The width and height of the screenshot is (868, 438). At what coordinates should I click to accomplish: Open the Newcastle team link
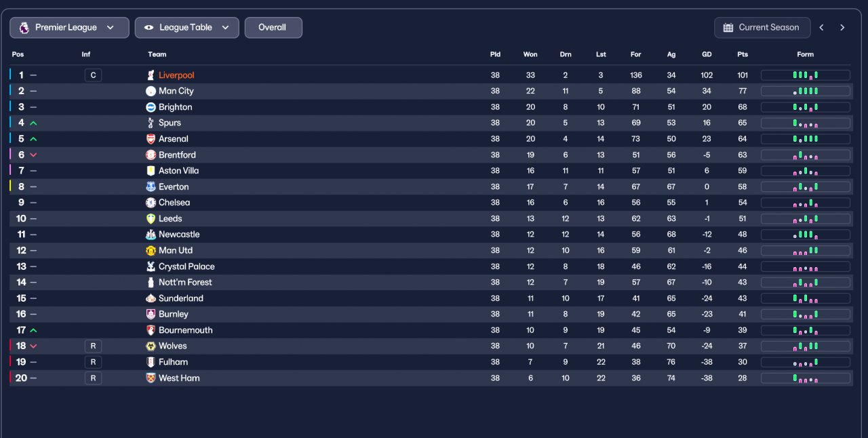(179, 235)
